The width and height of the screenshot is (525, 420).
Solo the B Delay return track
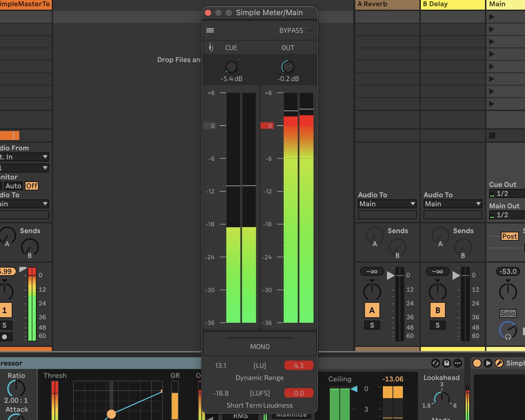437,325
